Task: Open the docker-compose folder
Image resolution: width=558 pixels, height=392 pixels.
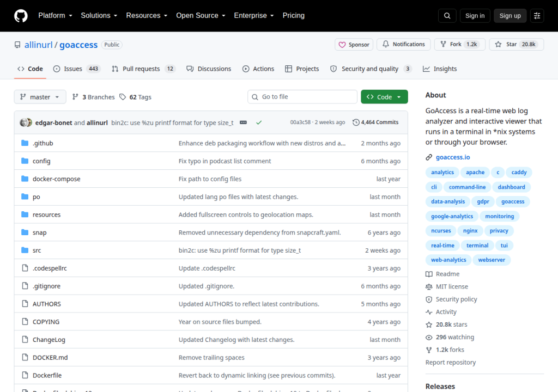Action: [56, 179]
